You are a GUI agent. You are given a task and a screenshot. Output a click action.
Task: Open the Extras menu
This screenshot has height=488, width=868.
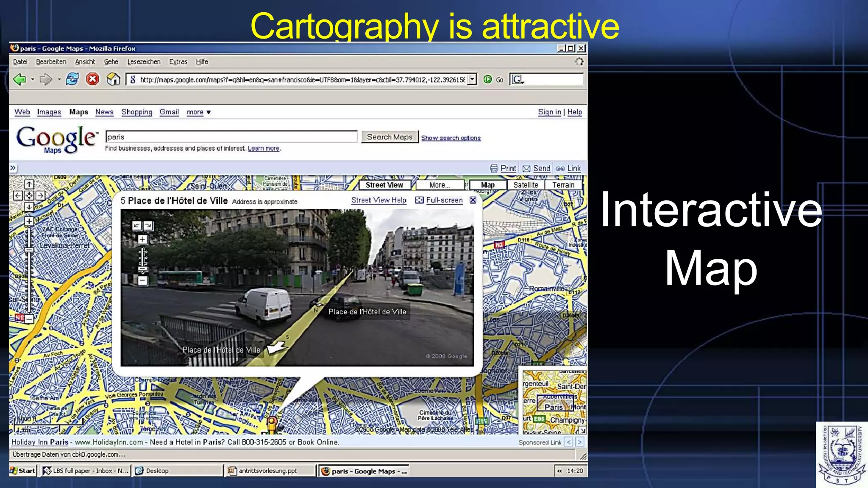(178, 61)
